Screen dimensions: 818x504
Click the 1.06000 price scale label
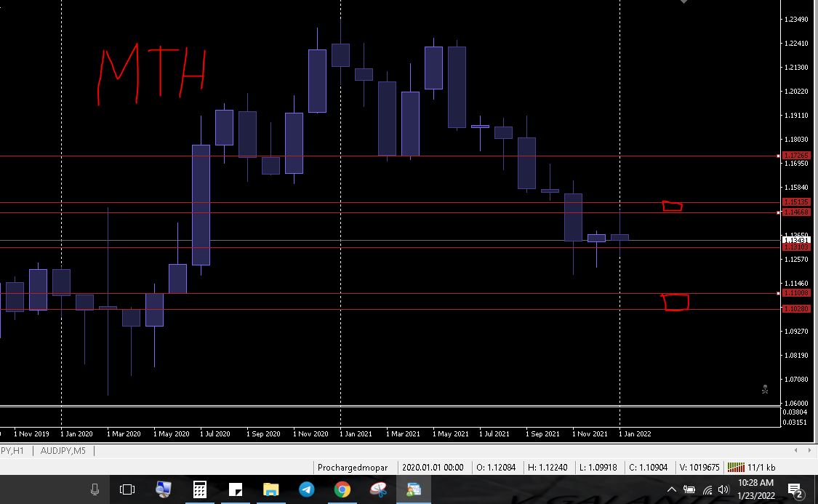click(x=796, y=403)
